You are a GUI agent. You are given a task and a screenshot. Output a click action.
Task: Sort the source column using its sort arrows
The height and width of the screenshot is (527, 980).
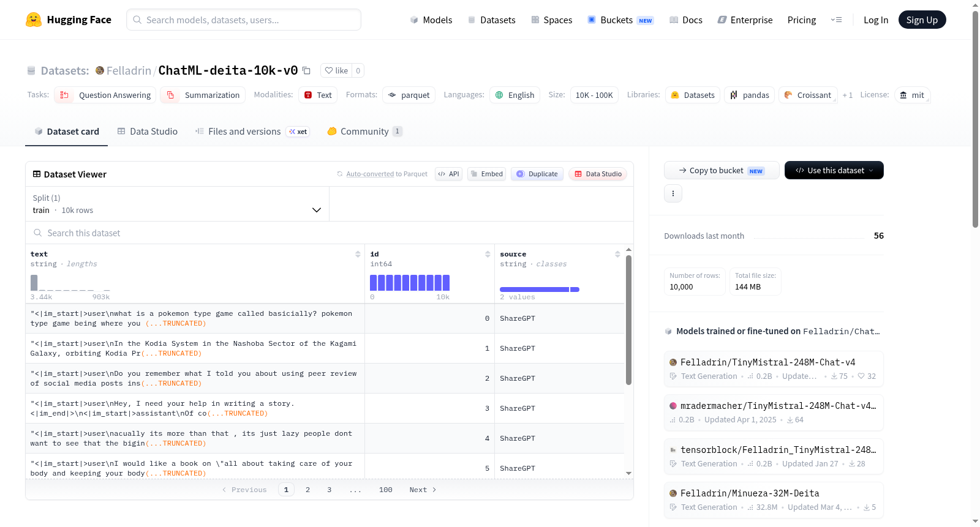point(617,254)
